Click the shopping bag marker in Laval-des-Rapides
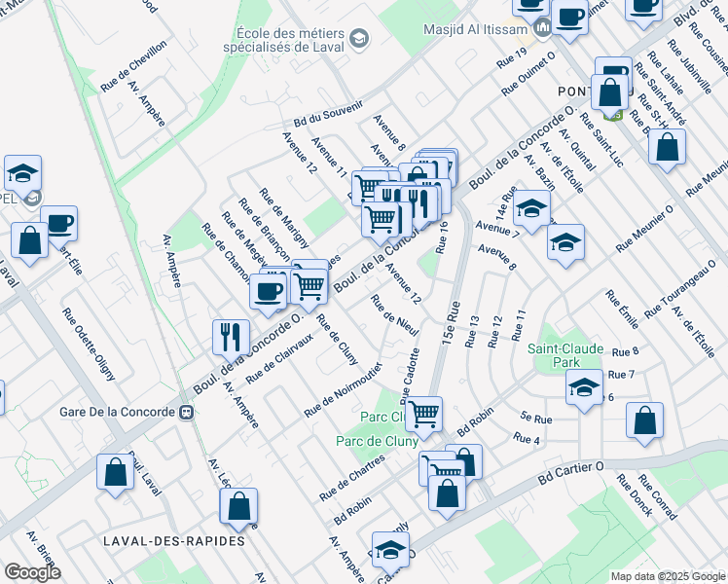Screen dimensions: 728x584 [x=238, y=506]
